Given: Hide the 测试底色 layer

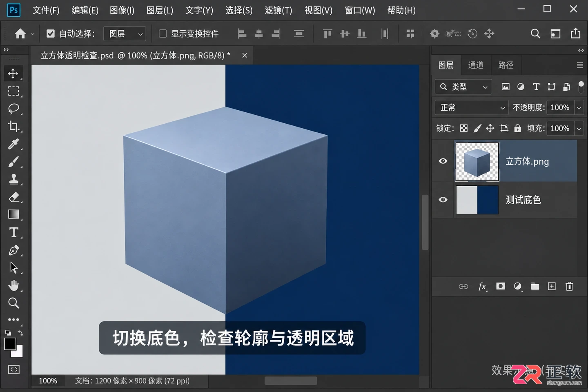Looking at the screenshot, I should coord(443,200).
